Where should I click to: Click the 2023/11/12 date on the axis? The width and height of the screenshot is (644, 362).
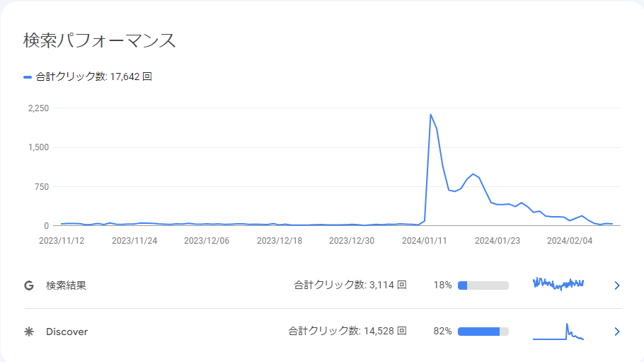(x=62, y=241)
